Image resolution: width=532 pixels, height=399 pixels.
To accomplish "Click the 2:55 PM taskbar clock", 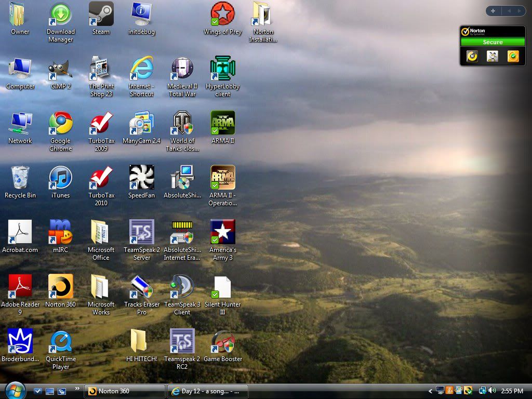I will tap(512, 391).
